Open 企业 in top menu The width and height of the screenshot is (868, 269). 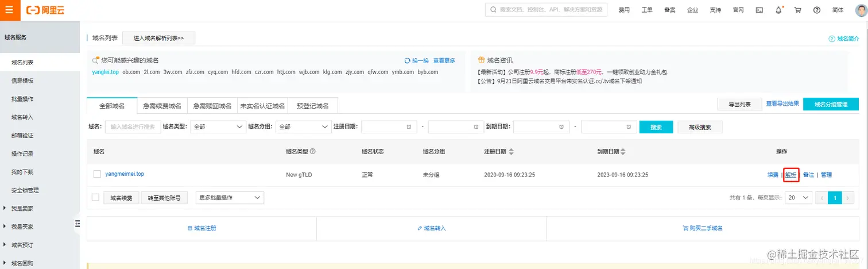[693, 10]
